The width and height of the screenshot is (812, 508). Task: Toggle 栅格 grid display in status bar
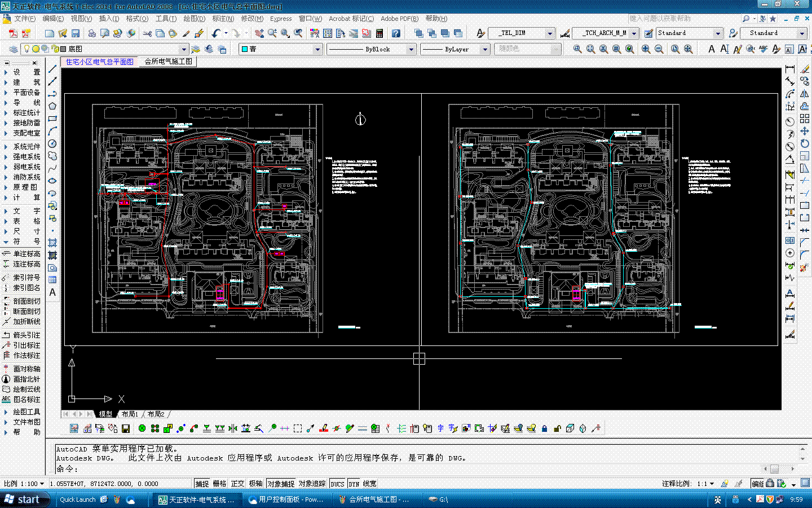point(220,484)
